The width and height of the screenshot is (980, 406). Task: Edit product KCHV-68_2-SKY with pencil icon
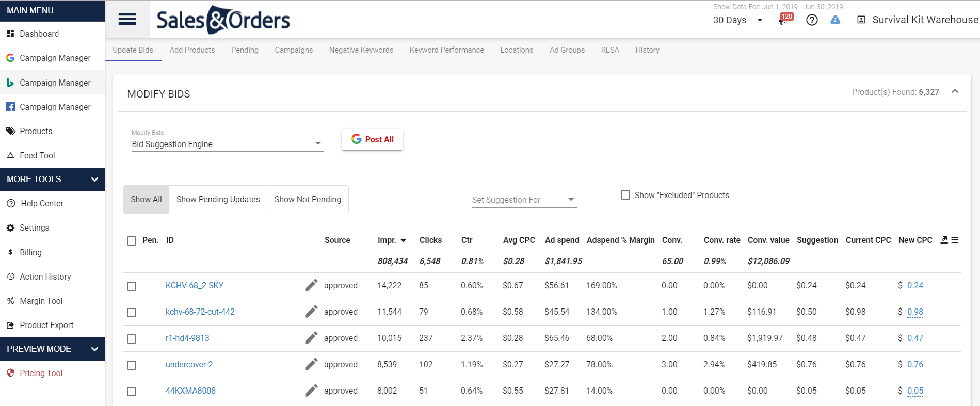click(x=311, y=285)
